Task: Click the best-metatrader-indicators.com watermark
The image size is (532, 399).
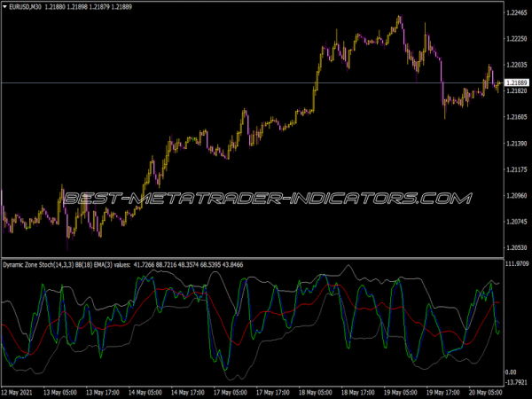Action: (266, 198)
